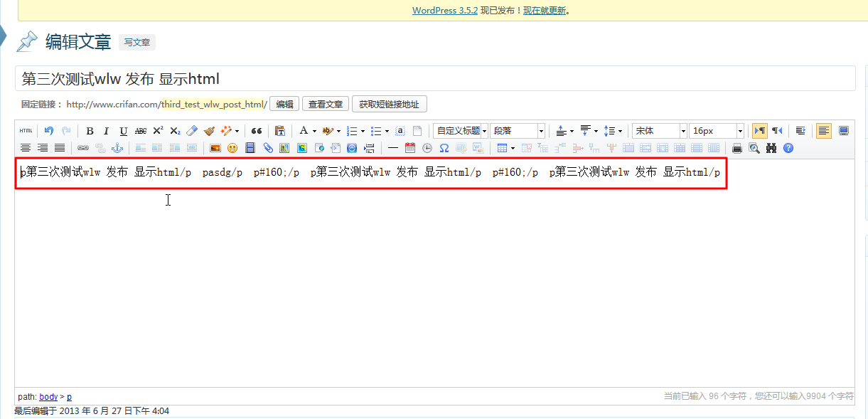The width and height of the screenshot is (868, 419).
Task: Open text color dropdown arrow
Action: 314,131
